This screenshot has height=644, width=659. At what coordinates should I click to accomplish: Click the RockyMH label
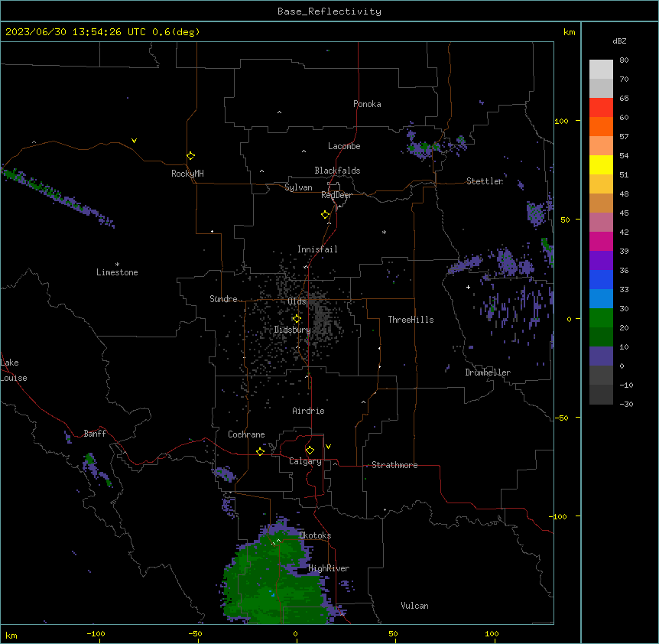click(187, 174)
